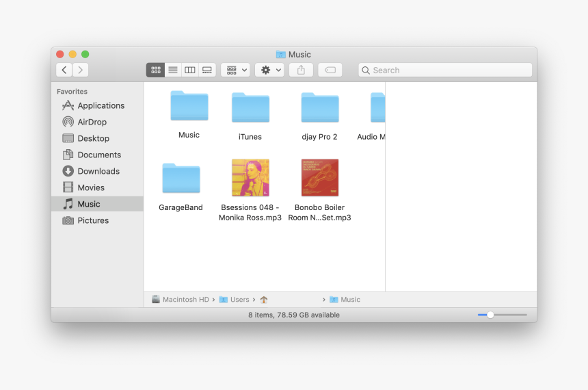Click the Music folder icon in title bar
Image resolution: width=588 pixels, height=390 pixels.
pyautogui.click(x=281, y=55)
